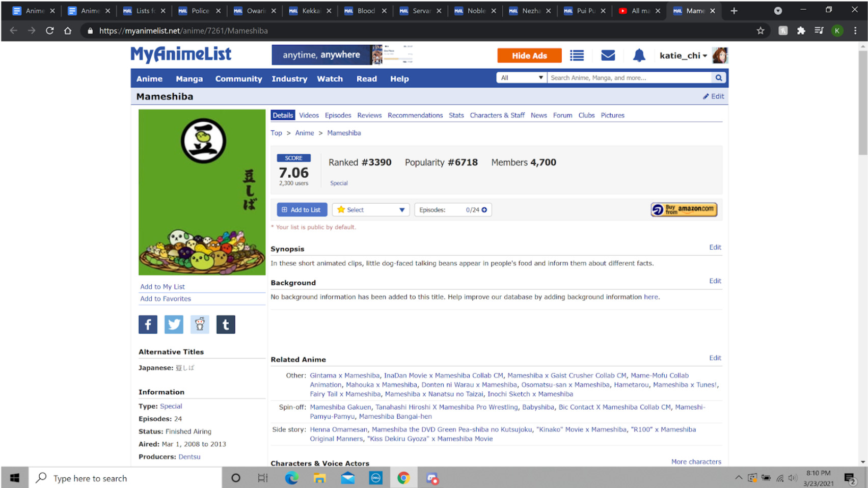Share Mameshiba on Reddit
Image resolution: width=868 pixels, height=488 pixels.
pos(200,324)
